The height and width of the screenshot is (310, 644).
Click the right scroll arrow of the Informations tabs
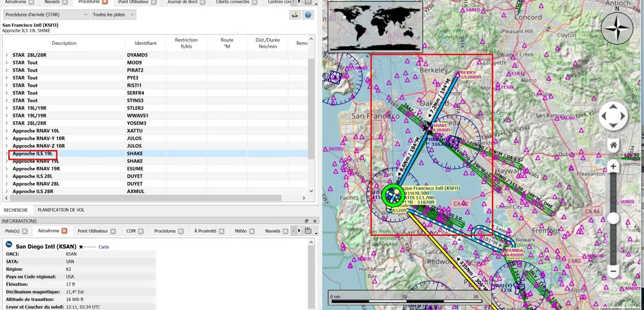point(299,231)
